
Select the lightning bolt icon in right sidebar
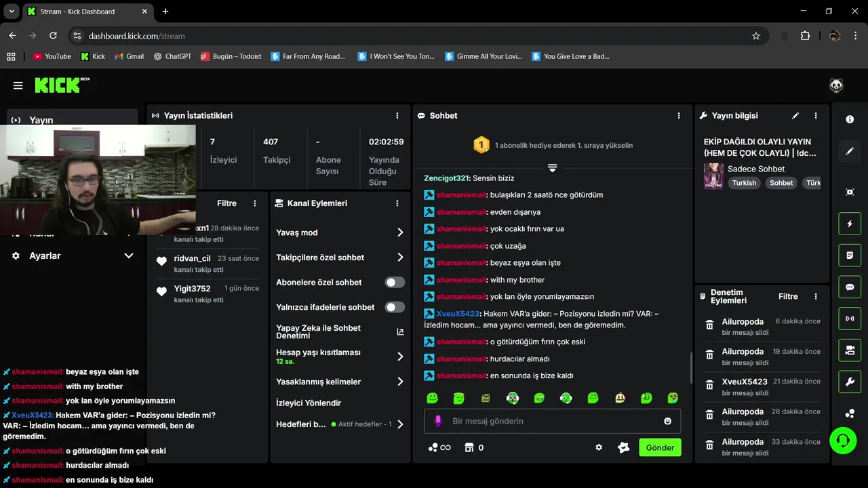tap(850, 224)
